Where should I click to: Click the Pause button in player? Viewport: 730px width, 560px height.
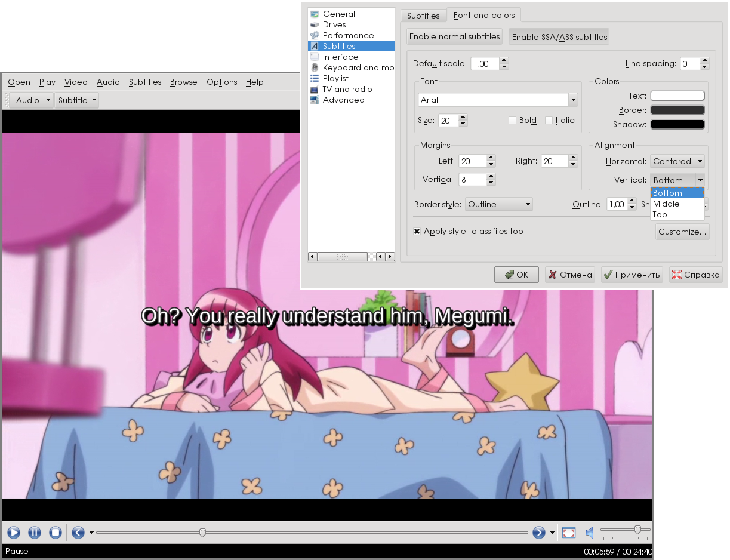click(35, 532)
